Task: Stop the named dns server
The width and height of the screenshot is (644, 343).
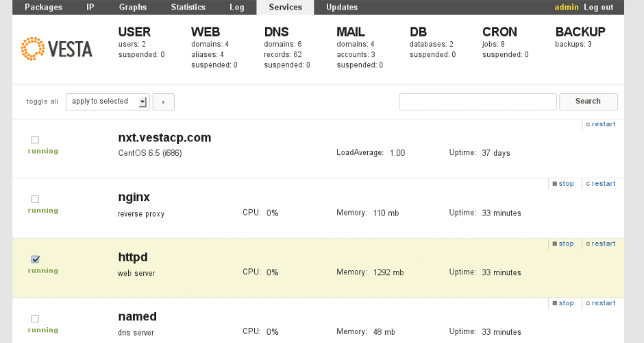Action: click(x=563, y=303)
